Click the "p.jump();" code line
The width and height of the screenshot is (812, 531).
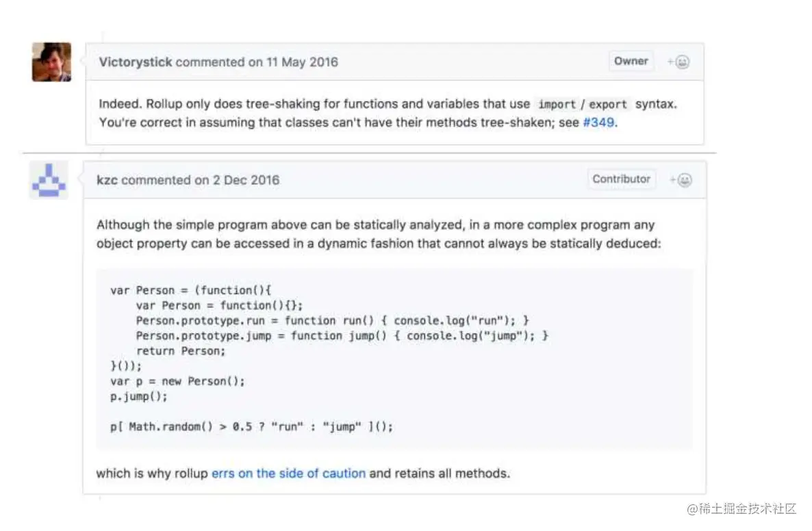click(138, 396)
